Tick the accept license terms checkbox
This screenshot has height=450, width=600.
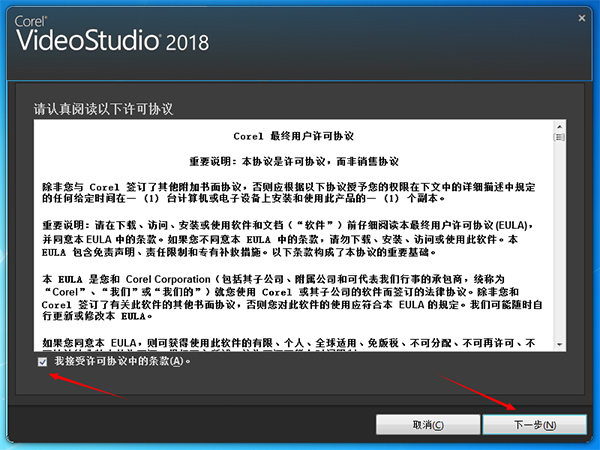coord(42,362)
